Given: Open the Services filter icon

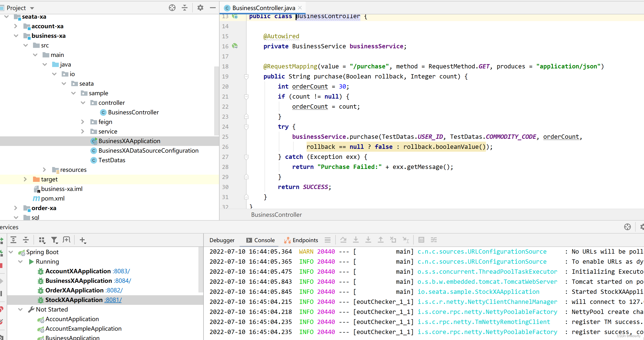Looking at the screenshot, I should [55, 240].
